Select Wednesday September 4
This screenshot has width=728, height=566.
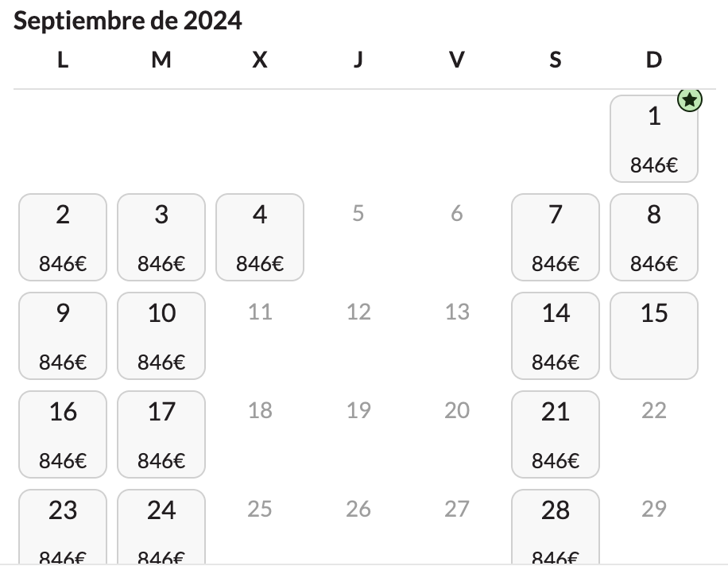(x=260, y=237)
